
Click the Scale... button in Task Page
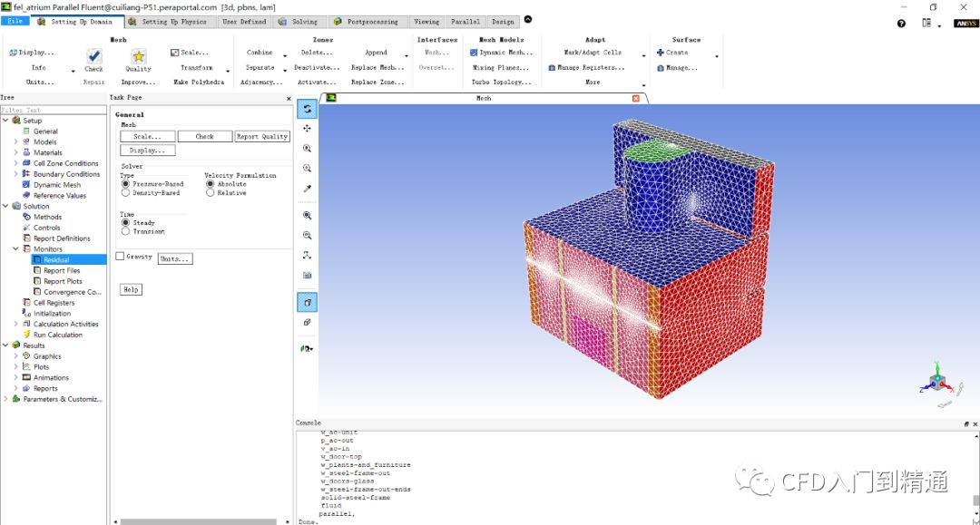click(x=148, y=136)
